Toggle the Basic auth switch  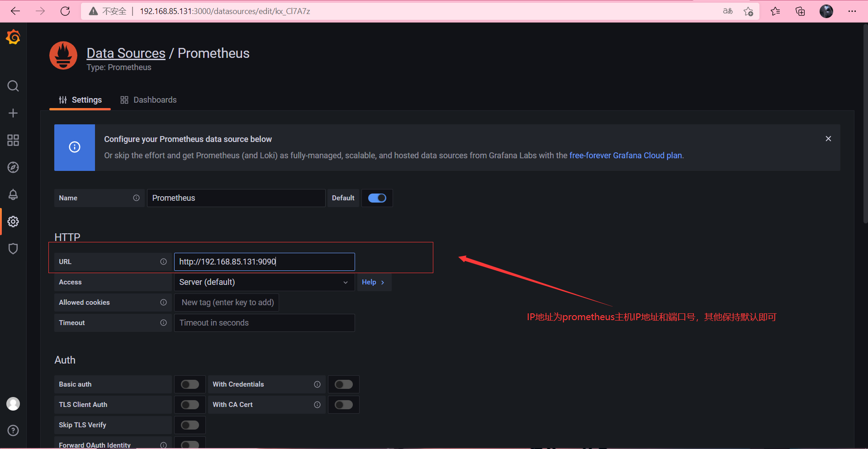pyautogui.click(x=190, y=384)
